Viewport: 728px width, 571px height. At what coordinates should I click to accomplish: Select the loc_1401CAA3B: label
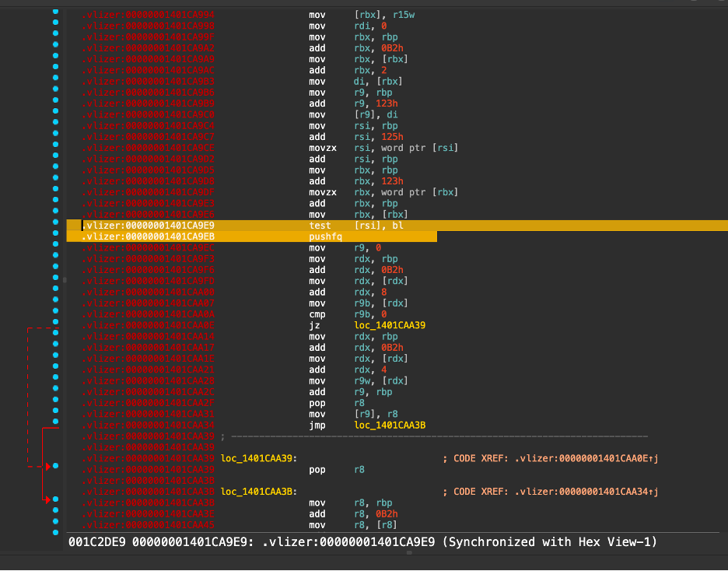coord(259,492)
